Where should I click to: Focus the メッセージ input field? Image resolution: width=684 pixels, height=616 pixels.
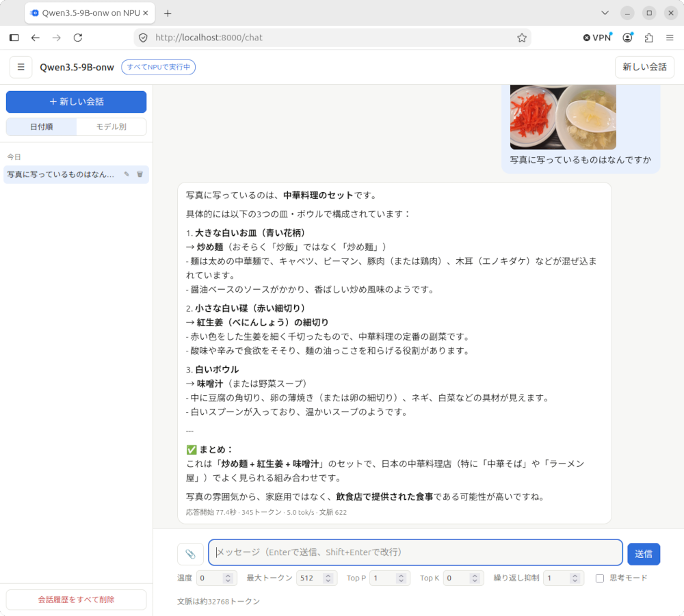[415, 552]
